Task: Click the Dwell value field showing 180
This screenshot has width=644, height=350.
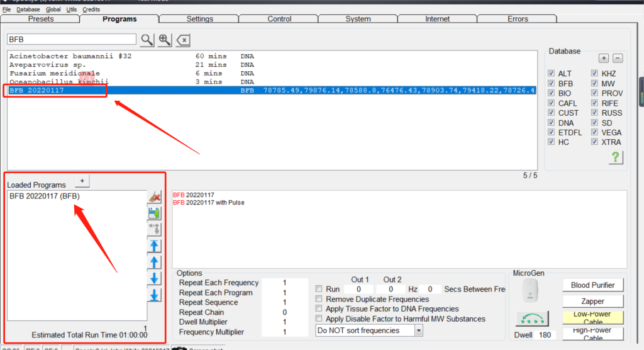Action: coord(545,335)
